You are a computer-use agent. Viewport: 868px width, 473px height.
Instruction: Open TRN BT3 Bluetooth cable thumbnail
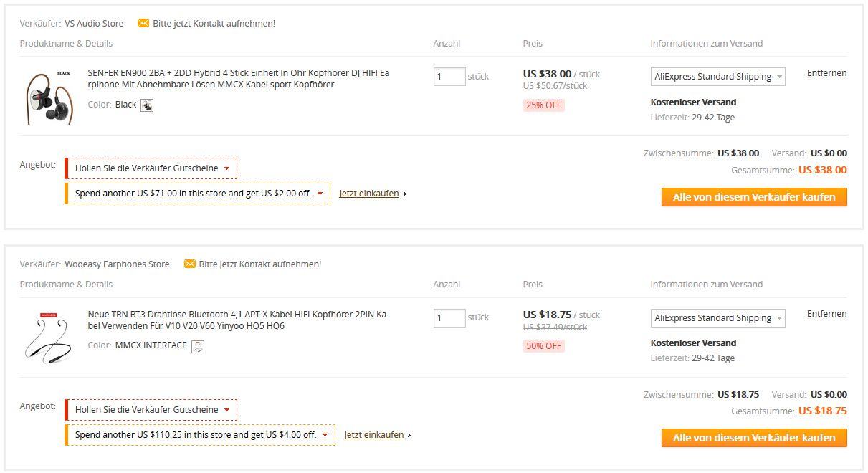coord(49,338)
